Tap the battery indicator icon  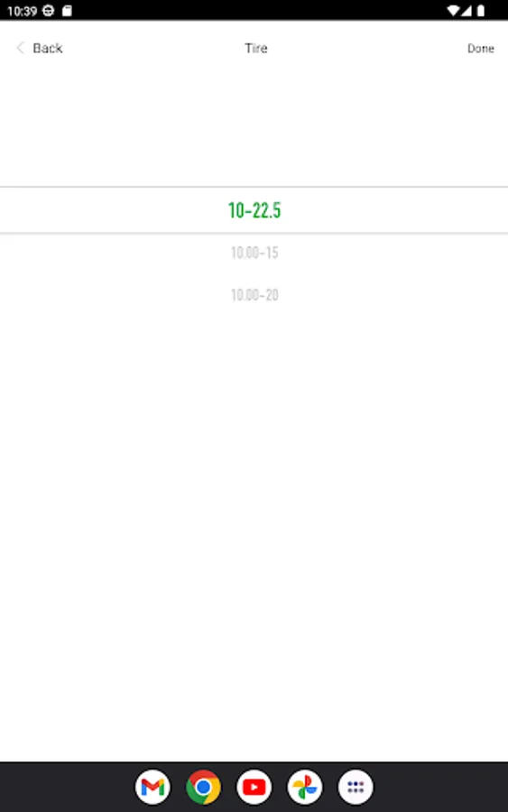[x=481, y=10]
